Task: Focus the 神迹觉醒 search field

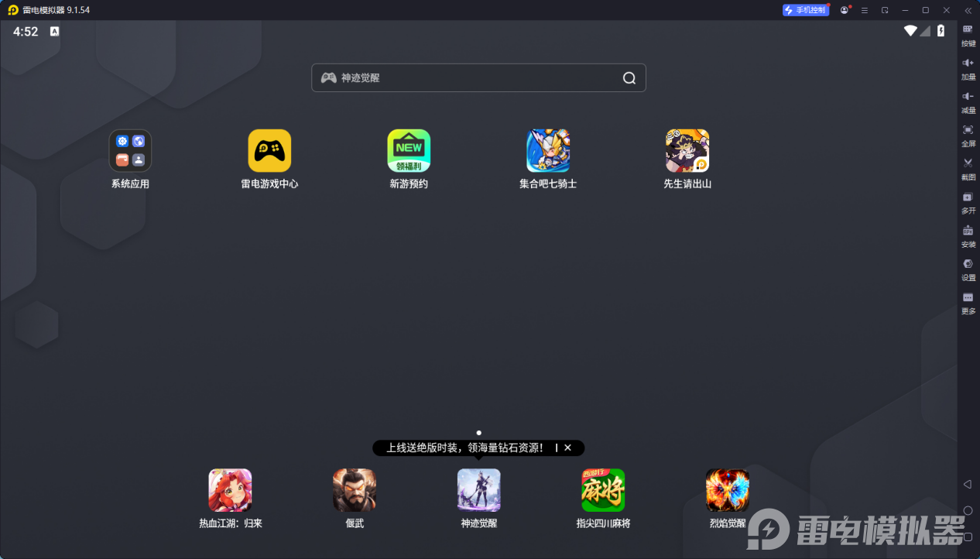Action: 478,78
